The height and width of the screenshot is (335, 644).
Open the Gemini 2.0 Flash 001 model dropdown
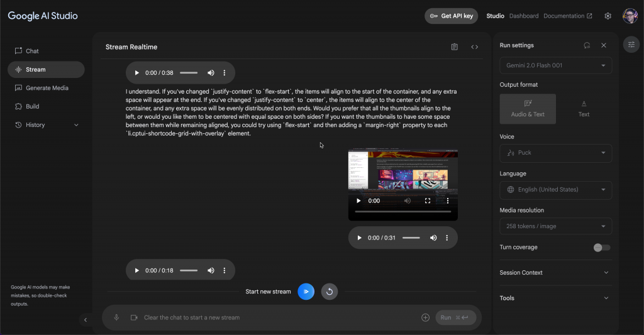(555, 65)
